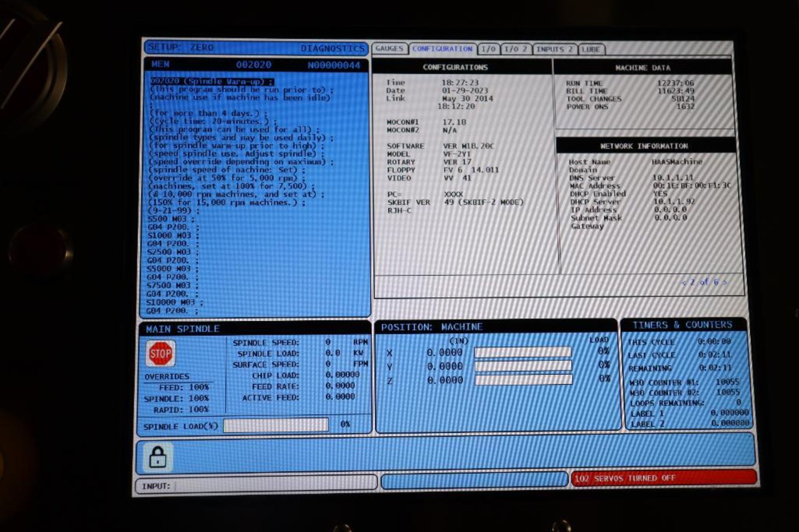Image resolution: width=799 pixels, height=532 pixels.
Task: Click the Gateway row label
Action: point(587,226)
